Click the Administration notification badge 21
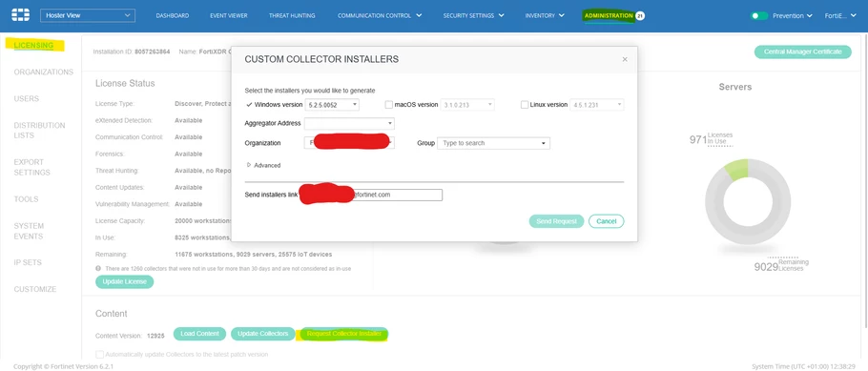 (x=640, y=15)
